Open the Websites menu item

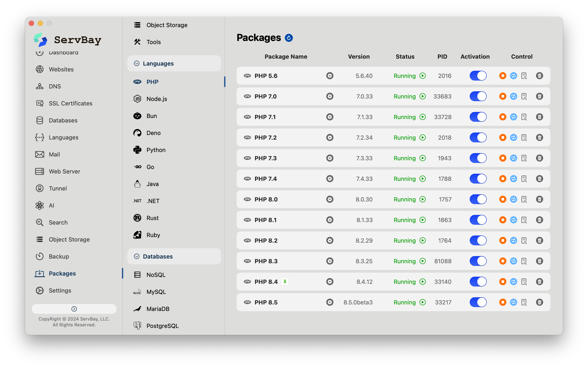click(61, 69)
